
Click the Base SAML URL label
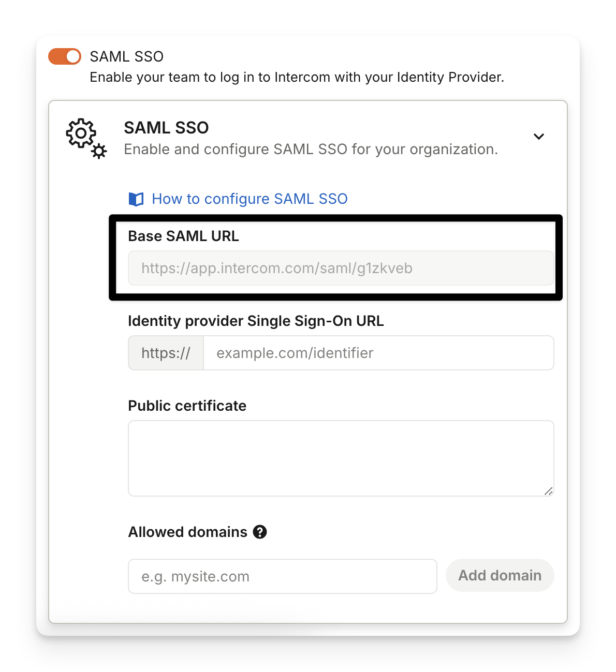coord(183,236)
